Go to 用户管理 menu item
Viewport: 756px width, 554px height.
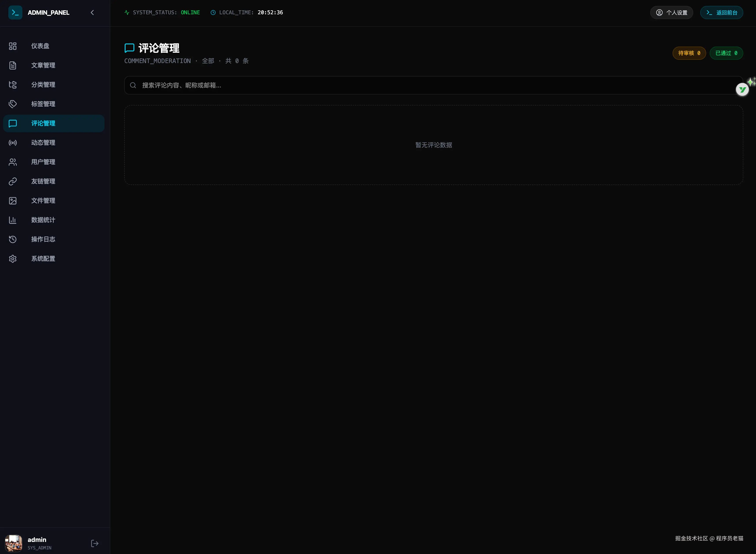coord(54,162)
